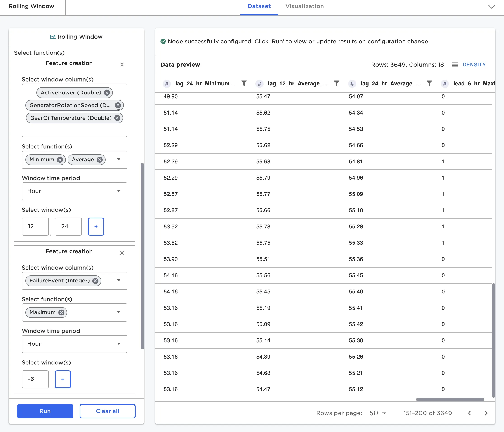Click the horizontal table scrollbar

click(x=450, y=399)
